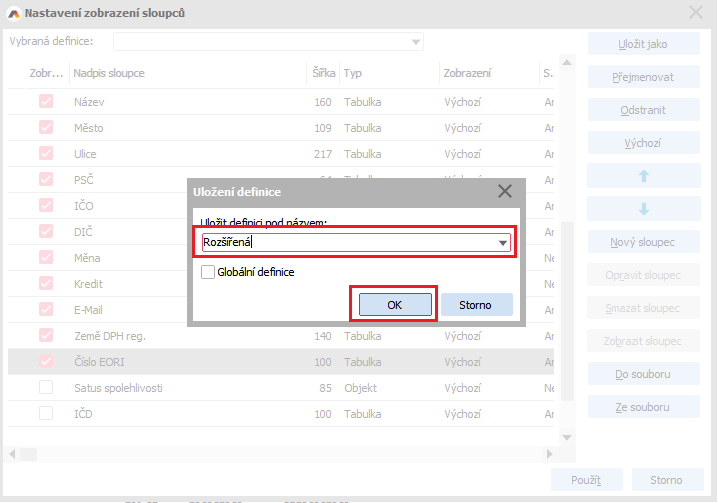Click the OK button in save dialog
Screen dimensions: 718x503
click(x=394, y=305)
